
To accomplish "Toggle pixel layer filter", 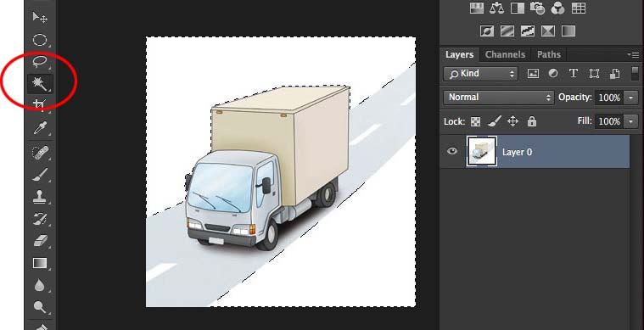I will pyautogui.click(x=533, y=74).
